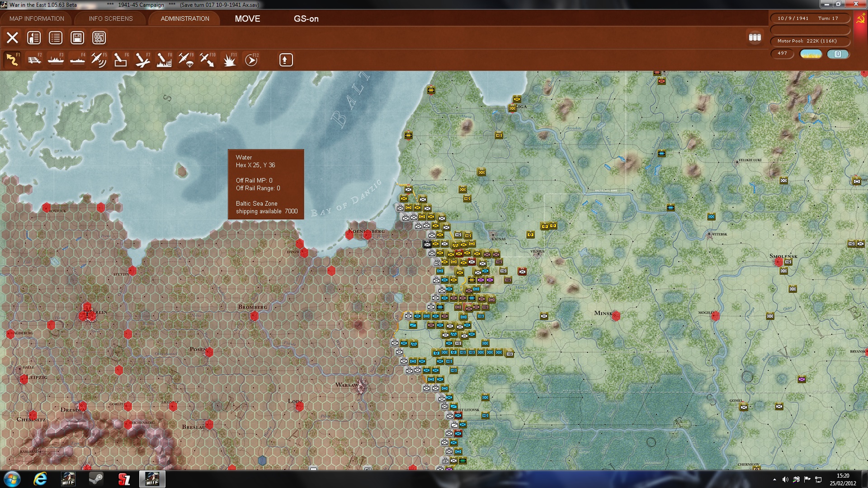868x488 pixels.
Task: Open the red SZ taskbar application
Action: [x=124, y=479]
